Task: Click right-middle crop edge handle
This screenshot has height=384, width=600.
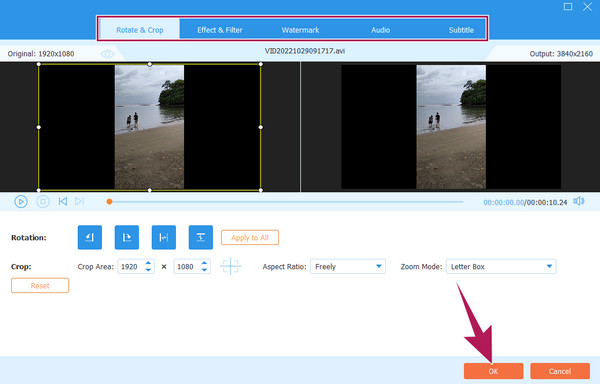Action: [x=261, y=127]
